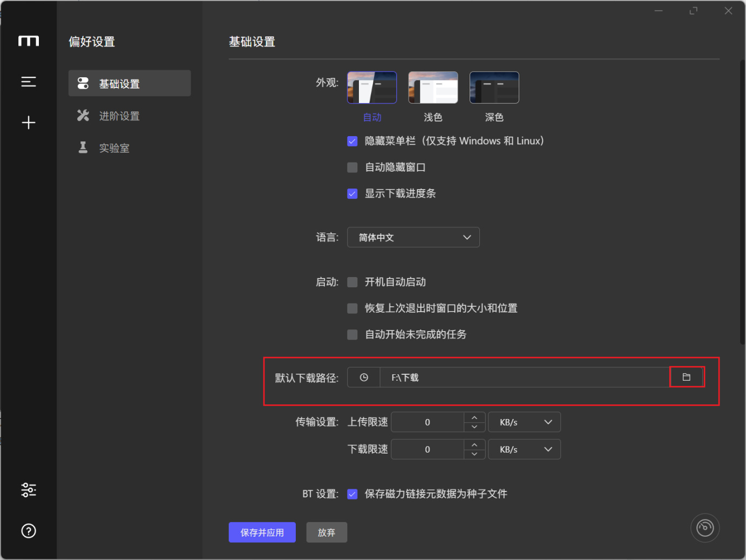Open the task list menu icon
This screenshot has height=560, width=746.
click(x=29, y=82)
